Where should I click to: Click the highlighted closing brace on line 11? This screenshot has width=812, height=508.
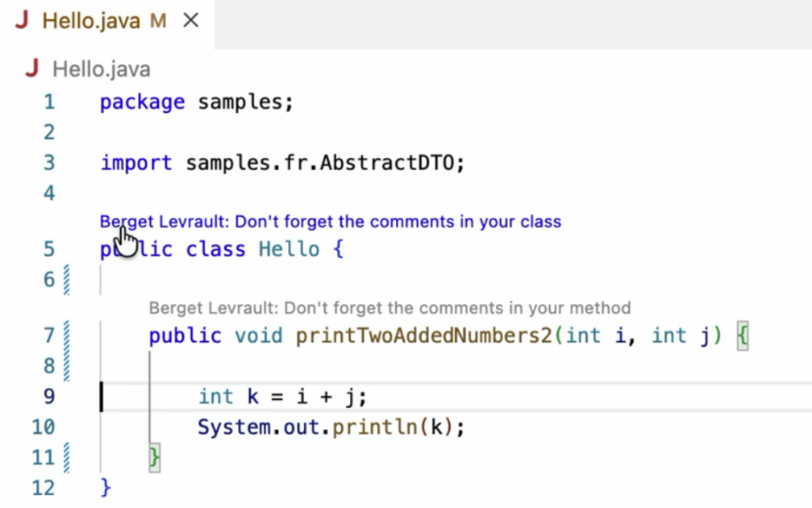[x=155, y=457]
